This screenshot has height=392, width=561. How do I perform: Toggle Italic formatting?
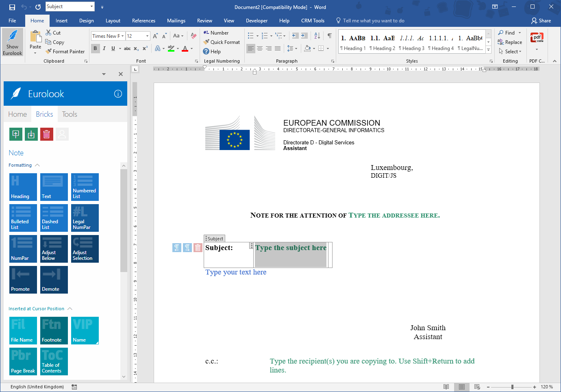click(104, 48)
